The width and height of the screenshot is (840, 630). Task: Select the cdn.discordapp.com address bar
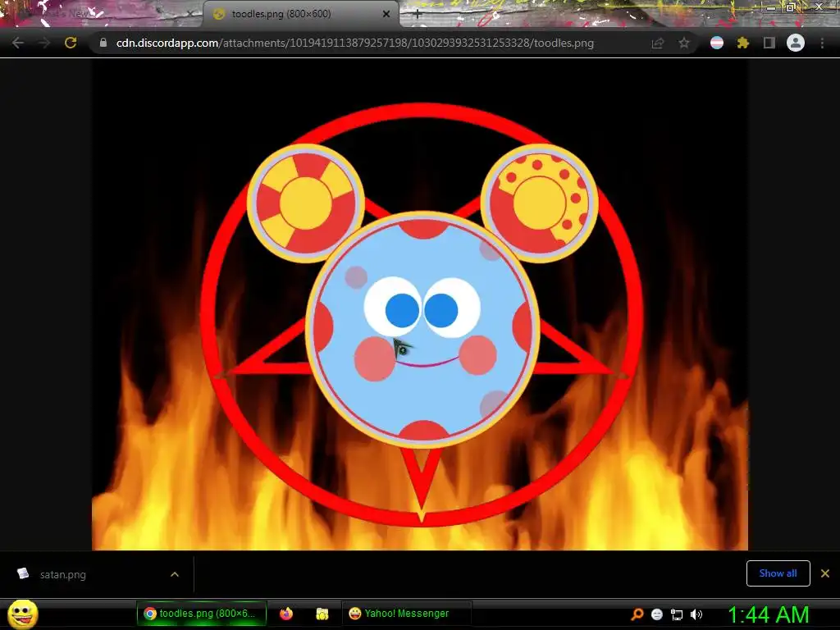354,43
